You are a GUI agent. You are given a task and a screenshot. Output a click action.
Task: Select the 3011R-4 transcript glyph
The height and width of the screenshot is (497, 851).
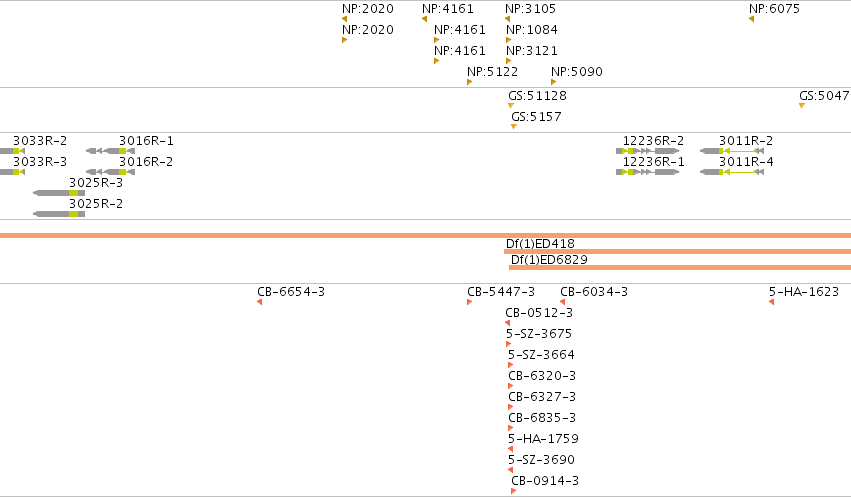pyautogui.click(x=732, y=172)
